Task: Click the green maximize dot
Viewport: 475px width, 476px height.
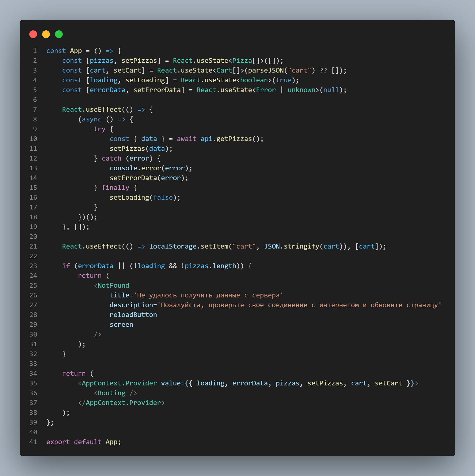Action: pos(59,34)
